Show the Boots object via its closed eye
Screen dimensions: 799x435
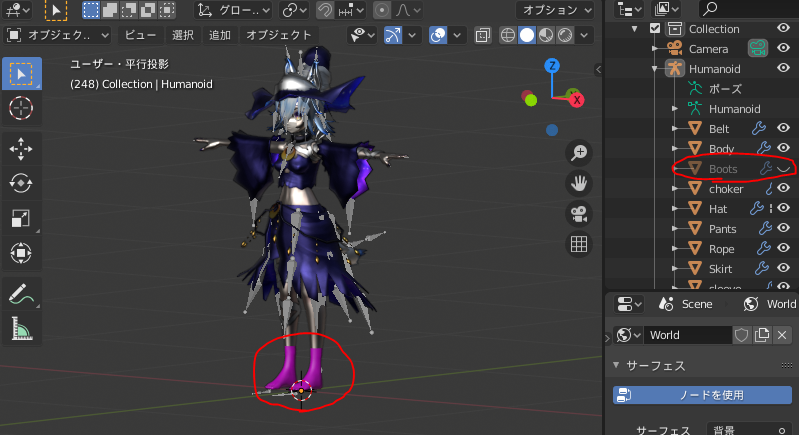click(784, 169)
